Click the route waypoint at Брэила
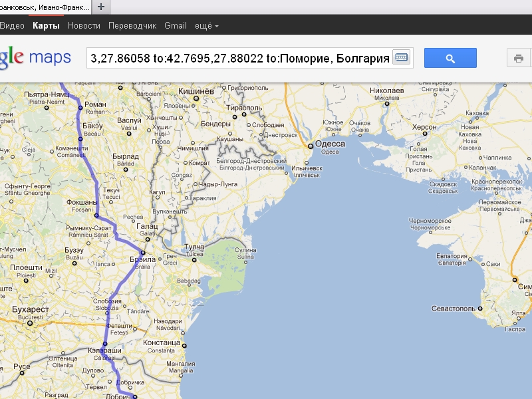The width and height of the screenshot is (532, 399). [x=143, y=253]
